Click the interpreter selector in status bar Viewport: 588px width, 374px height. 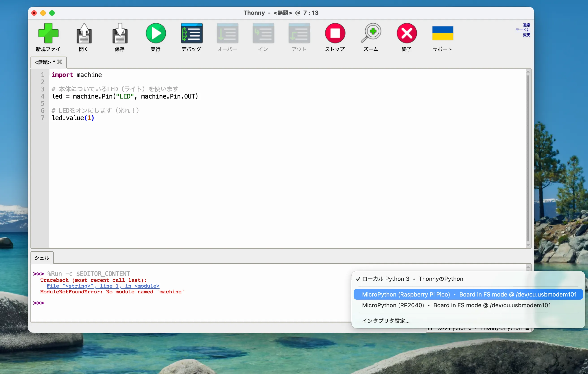click(479, 330)
